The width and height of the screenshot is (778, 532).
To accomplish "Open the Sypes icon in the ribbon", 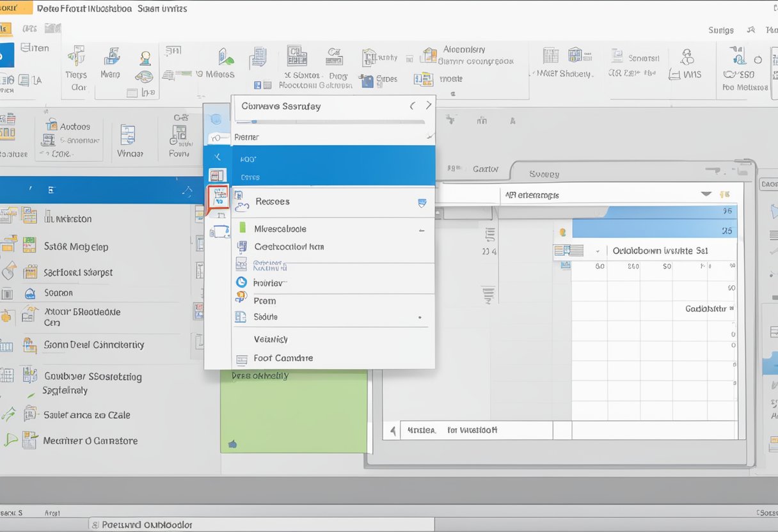I will (368, 81).
